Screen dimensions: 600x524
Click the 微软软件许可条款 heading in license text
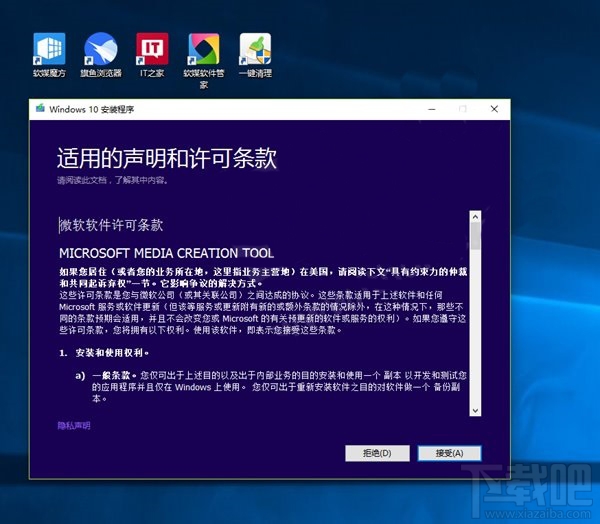(x=111, y=225)
